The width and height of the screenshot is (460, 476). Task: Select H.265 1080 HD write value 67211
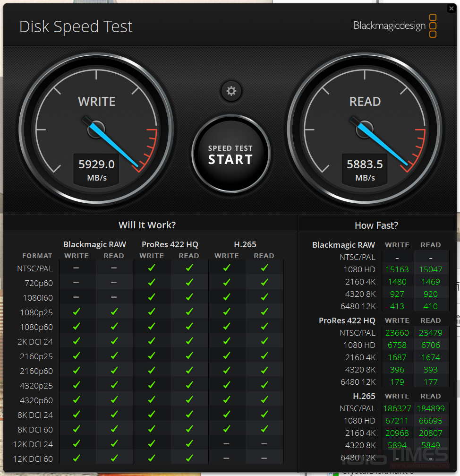pyautogui.click(x=397, y=421)
